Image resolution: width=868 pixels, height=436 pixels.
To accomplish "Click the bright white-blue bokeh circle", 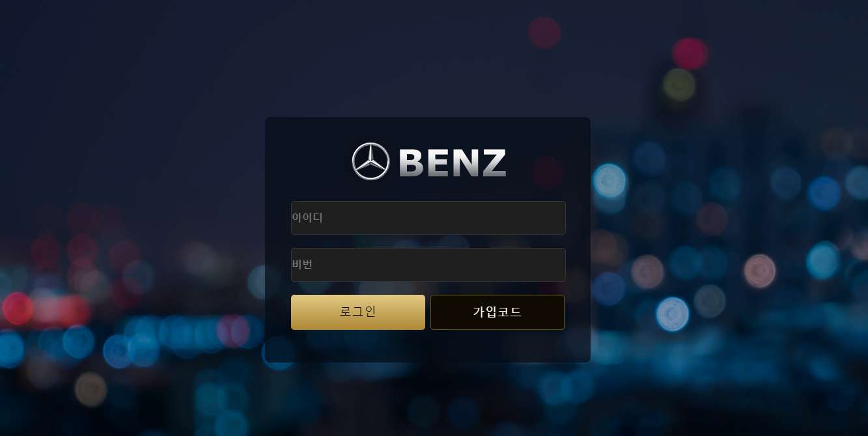I will [x=673, y=314].
